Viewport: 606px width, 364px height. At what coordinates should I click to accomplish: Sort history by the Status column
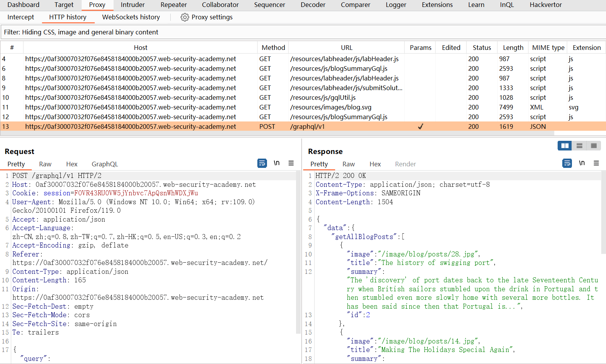[481, 48]
